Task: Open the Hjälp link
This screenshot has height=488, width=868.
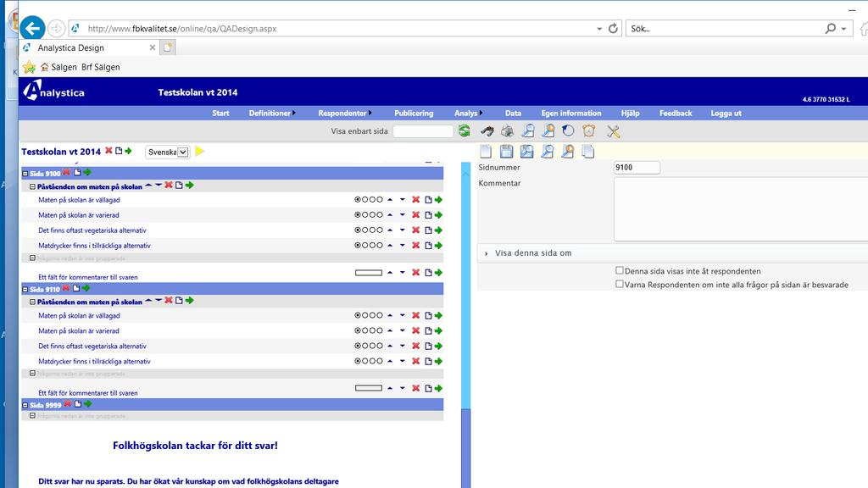Action: (x=630, y=113)
